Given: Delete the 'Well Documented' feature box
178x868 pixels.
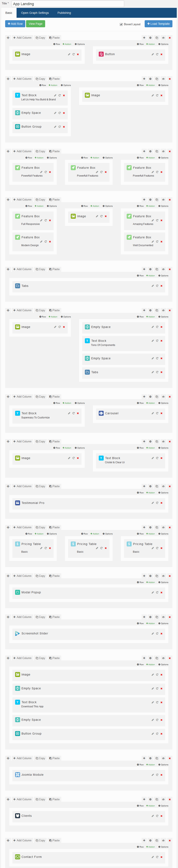Looking at the screenshot, I should point(161,242).
